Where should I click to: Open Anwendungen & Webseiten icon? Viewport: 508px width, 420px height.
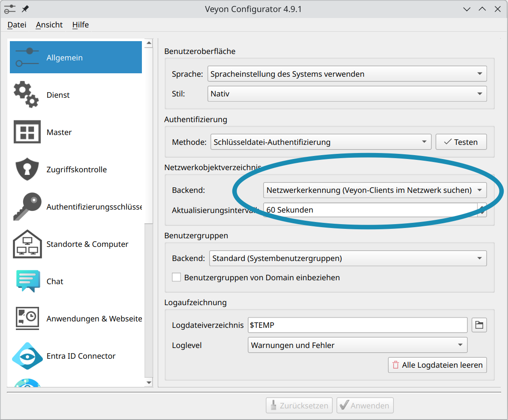[27, 319]
